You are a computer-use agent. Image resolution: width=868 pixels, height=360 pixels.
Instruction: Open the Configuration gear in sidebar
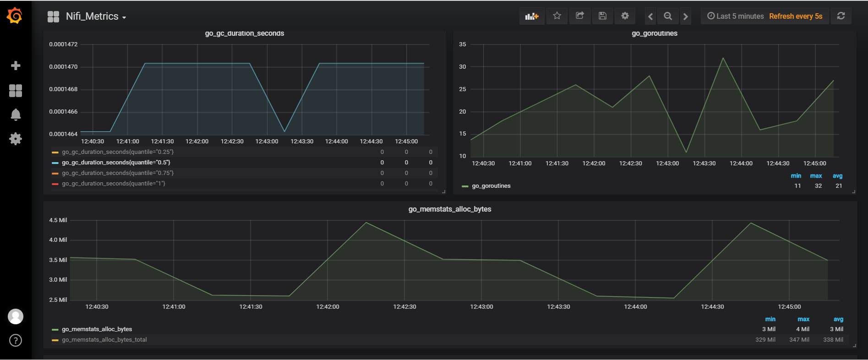pos(16,139)
